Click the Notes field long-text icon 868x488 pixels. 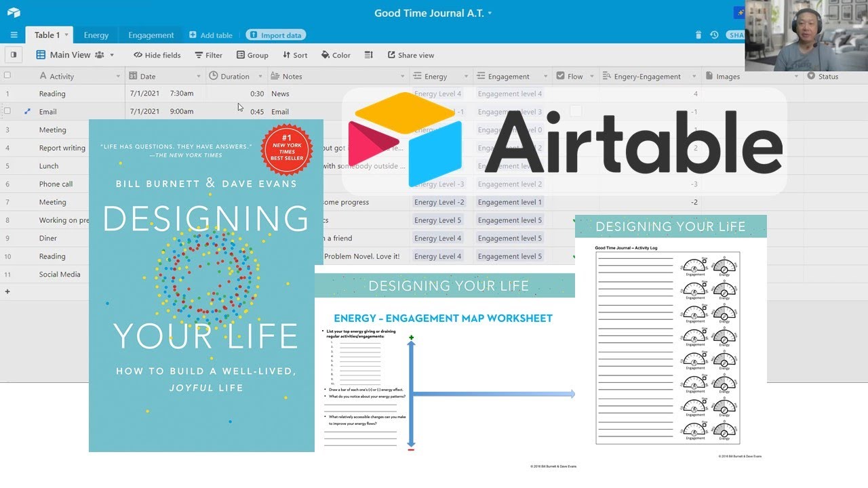coord(275,76)
